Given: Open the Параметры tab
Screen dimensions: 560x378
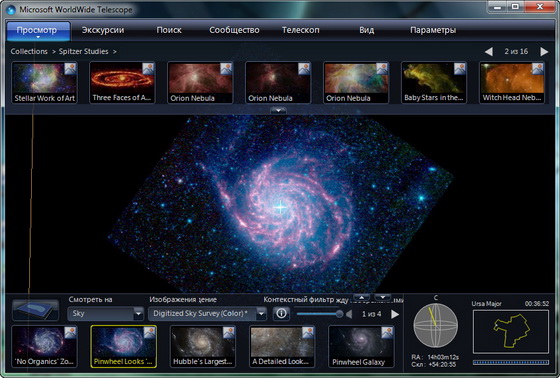Looking at the screenshot, I should tap(433, 30).
